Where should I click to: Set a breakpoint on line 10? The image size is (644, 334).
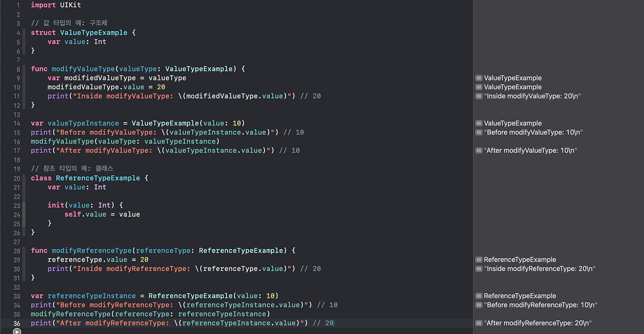[x=17, y=86]
